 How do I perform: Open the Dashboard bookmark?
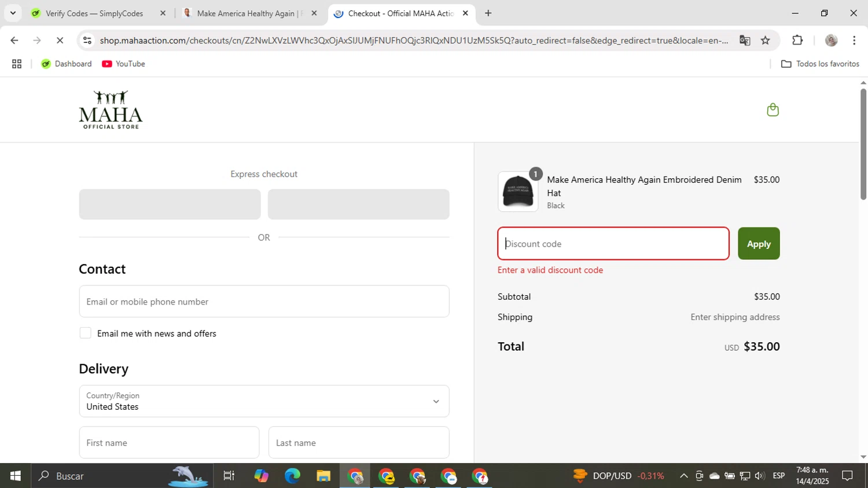pos(67,64)
